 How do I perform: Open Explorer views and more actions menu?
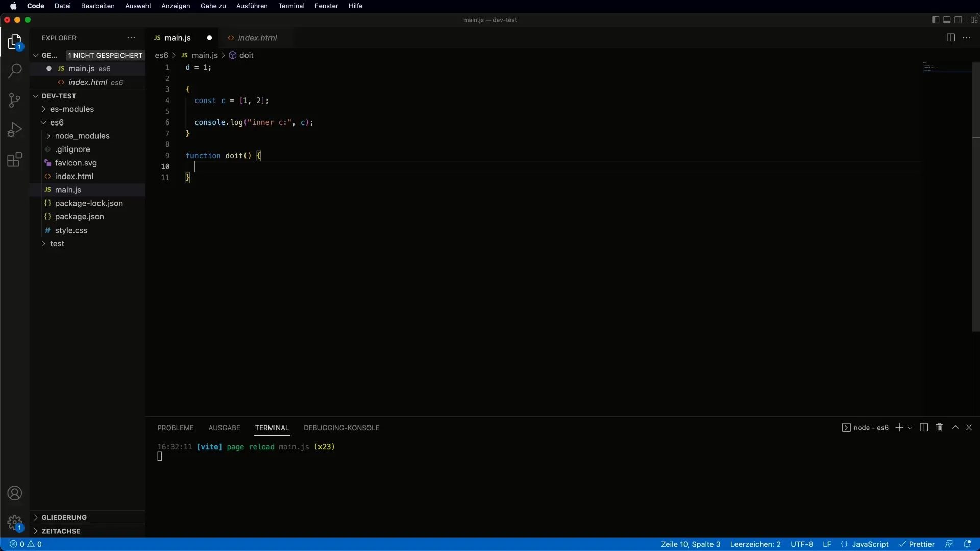[x=131, y=38]
